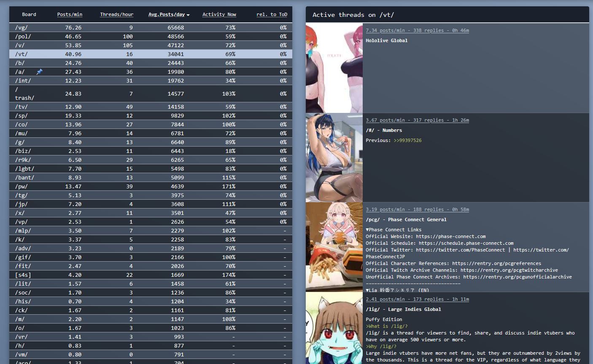Follow the >>99397526 previous thread link
This screenshot has height=364, width=593.
(407, 140)
